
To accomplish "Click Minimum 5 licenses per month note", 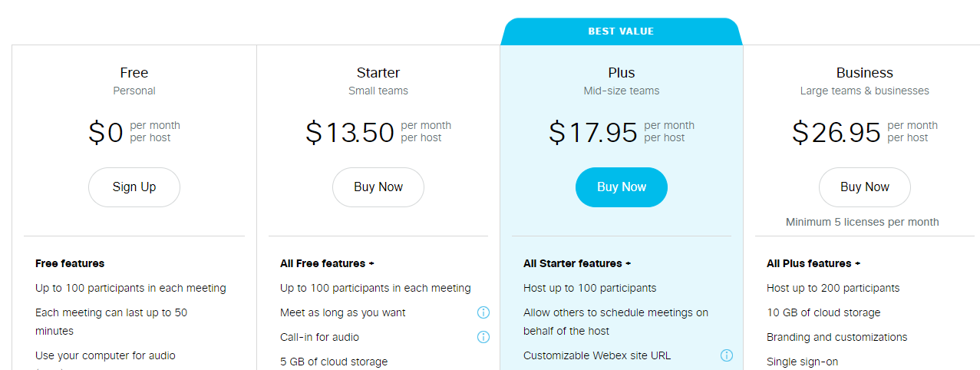I will (x=863, y=222).
